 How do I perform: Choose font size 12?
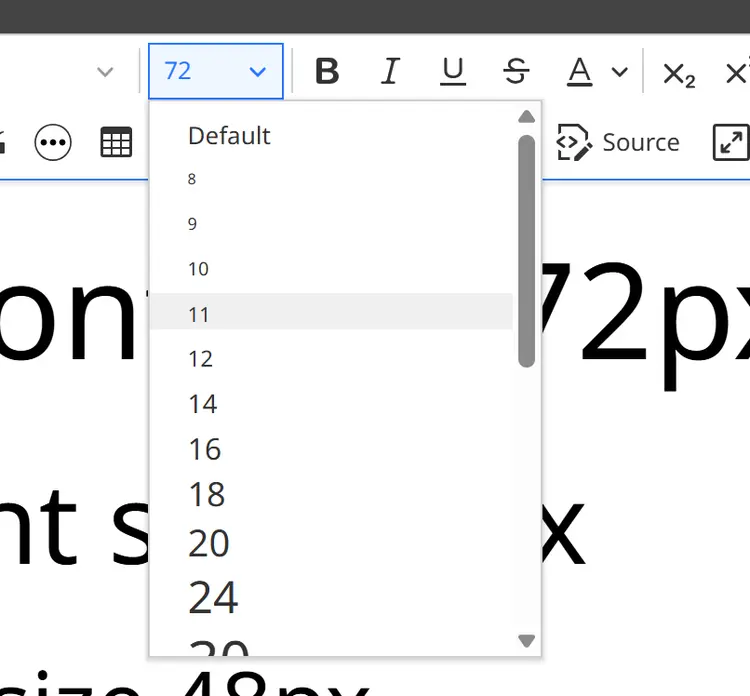pos(331,359)
